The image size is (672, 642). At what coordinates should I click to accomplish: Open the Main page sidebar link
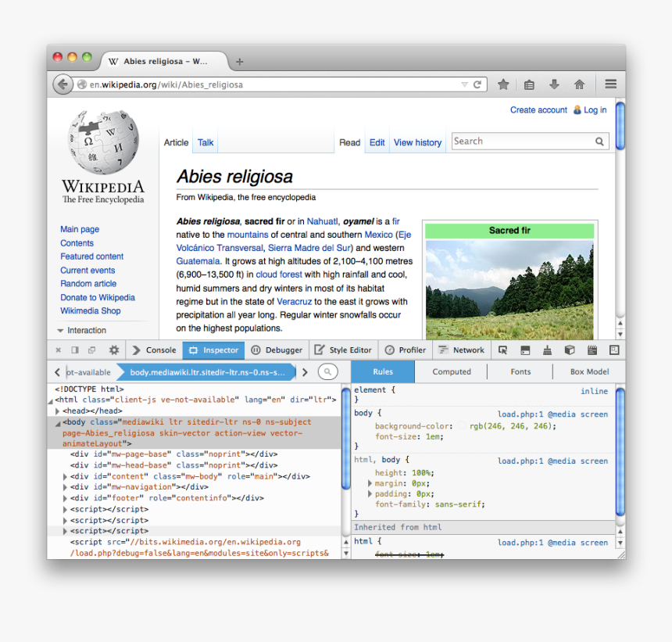point(80,229)
